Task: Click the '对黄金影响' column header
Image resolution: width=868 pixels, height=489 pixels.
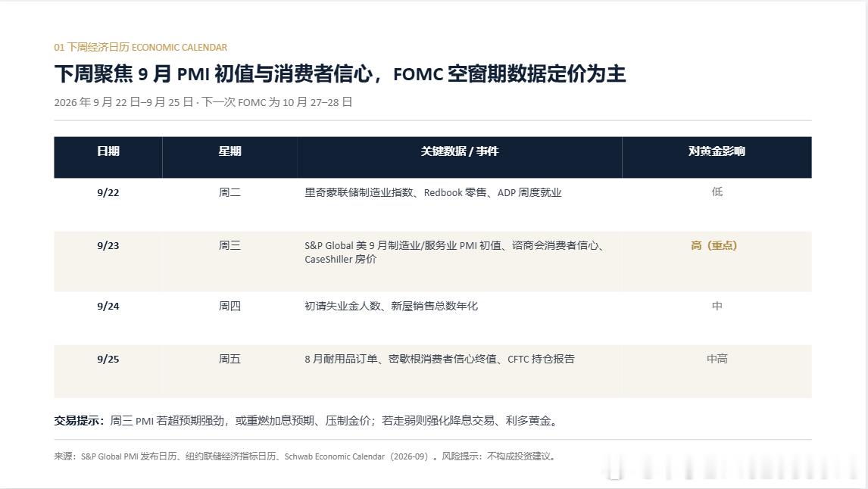Action: pyautogui.click(x=717, y=151)
